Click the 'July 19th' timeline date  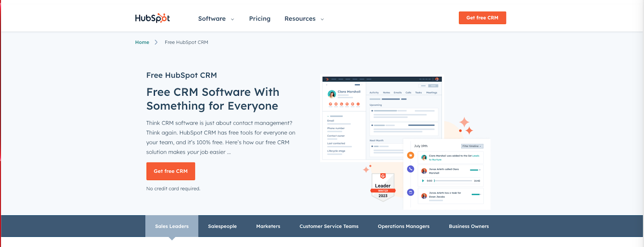click(x=421, y=146)
